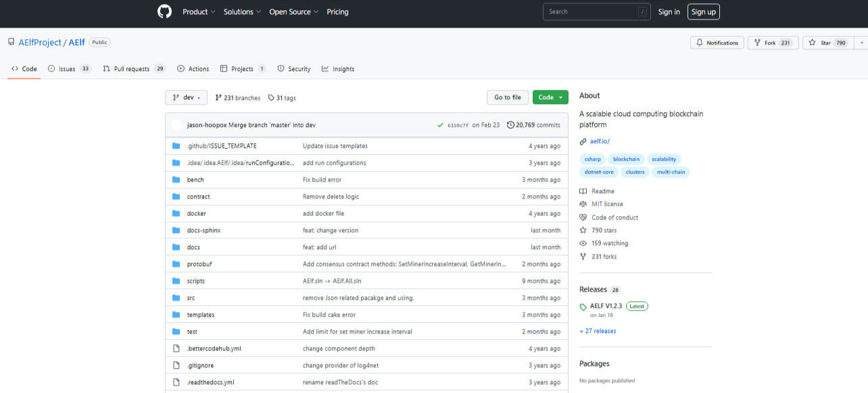Open the dev branch selector dropdown
This screenshot has height=393, width=868.
tap(186, 97)
